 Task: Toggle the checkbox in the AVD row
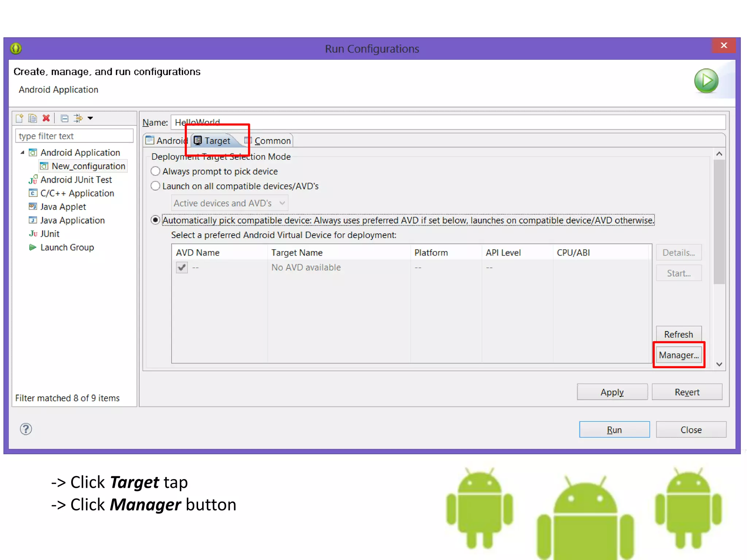click(182, 267)
